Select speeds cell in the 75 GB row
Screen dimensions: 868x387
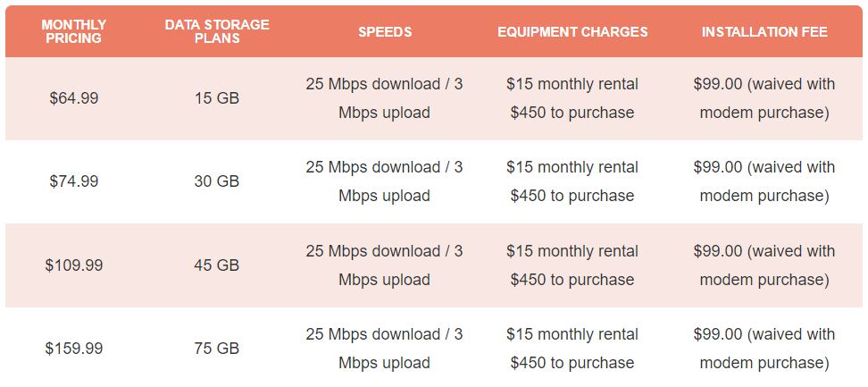pos(385,349)
